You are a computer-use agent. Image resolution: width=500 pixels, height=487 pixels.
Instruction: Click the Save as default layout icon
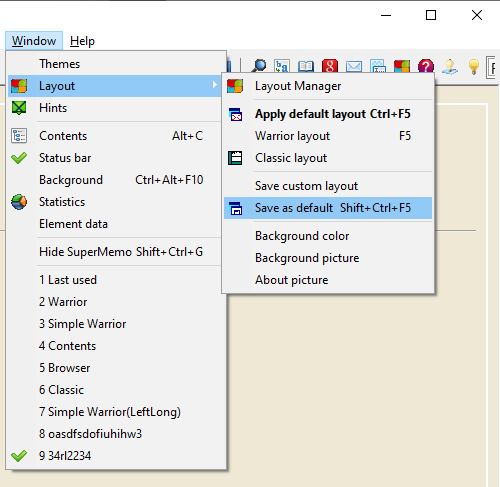(236, 208)
